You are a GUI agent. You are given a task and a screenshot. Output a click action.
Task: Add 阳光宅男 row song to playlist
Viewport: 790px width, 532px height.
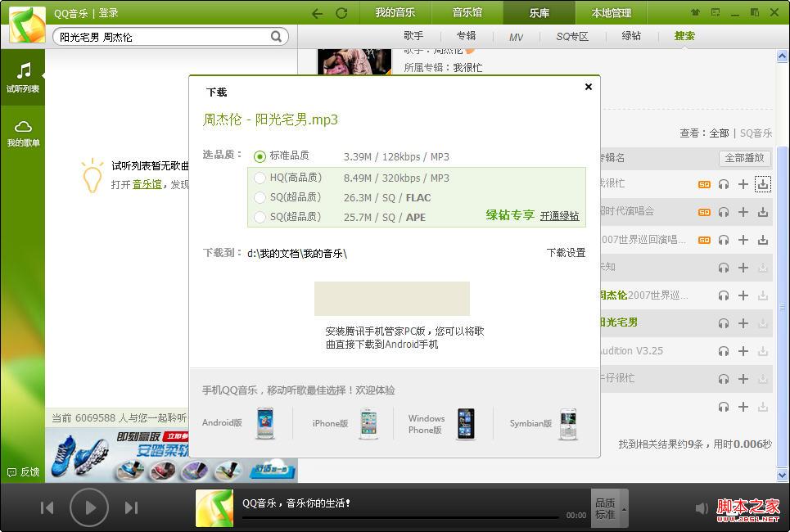(743, 323)
